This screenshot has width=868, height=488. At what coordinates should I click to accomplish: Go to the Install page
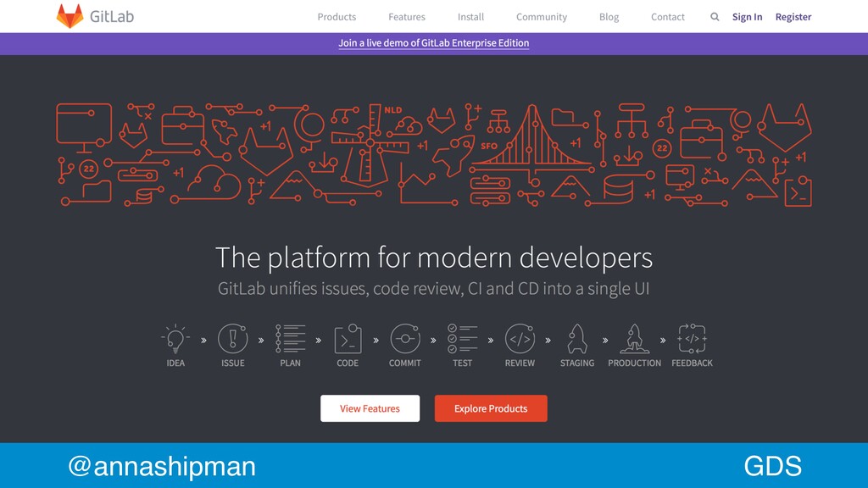click(x=470, y=17)
